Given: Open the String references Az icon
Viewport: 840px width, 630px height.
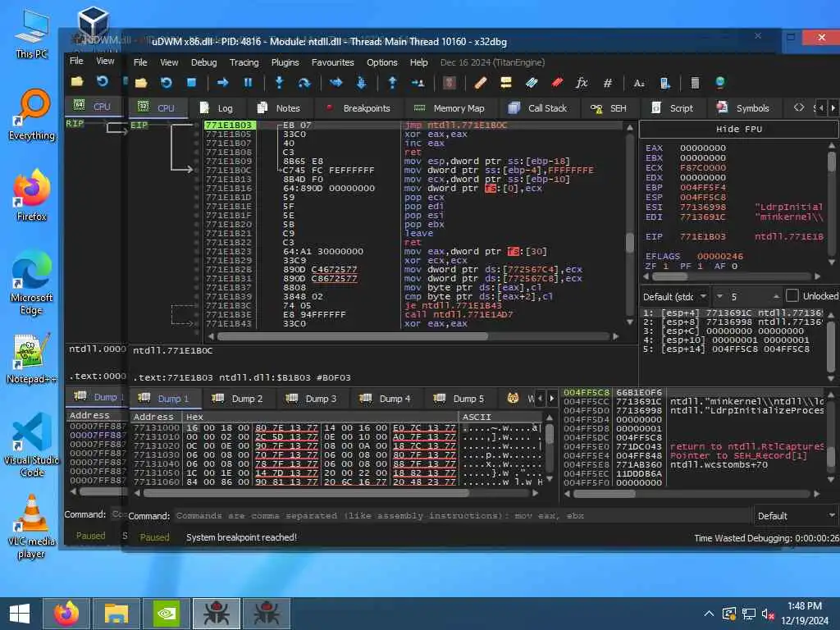Looking at the screenshot, I should 639,83.
